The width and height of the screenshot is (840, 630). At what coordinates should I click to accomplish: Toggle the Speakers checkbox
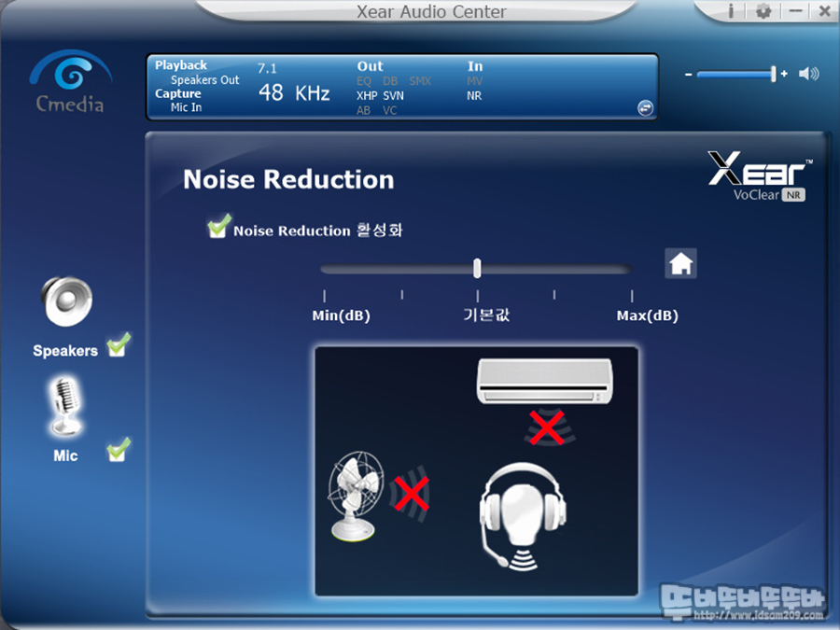point(118,344)
